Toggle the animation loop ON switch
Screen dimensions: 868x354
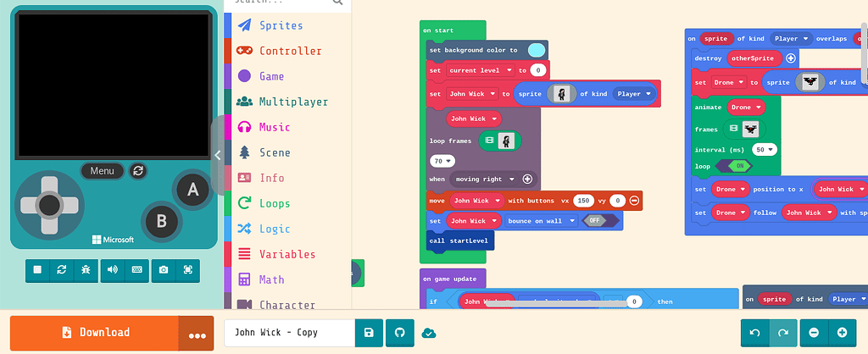tap(733, 166)
